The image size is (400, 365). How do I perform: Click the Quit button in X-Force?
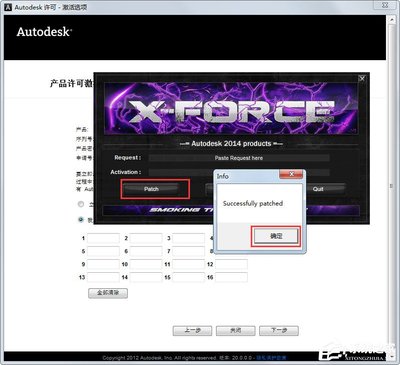(318, 189)
